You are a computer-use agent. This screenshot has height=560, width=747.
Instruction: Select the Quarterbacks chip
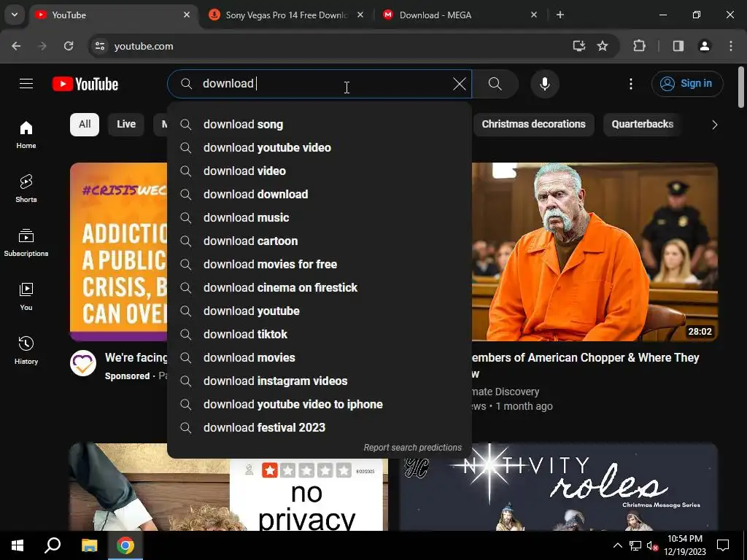pyautogui.click(x=642, y=124)
